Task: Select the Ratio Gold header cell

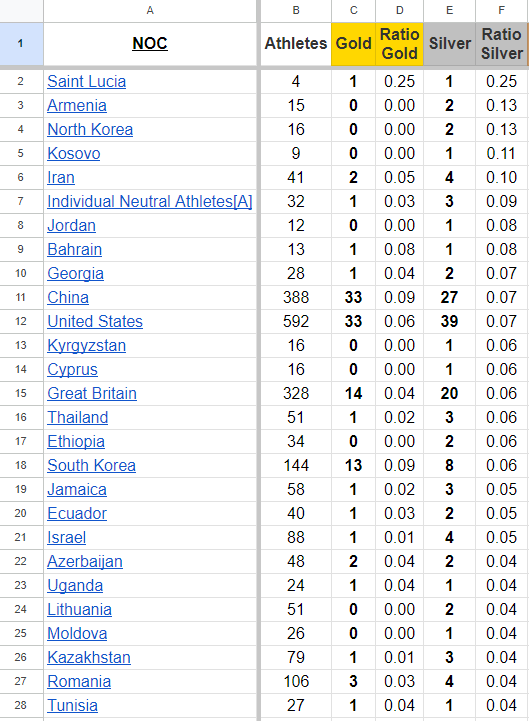Action: [x=399, y=44]
